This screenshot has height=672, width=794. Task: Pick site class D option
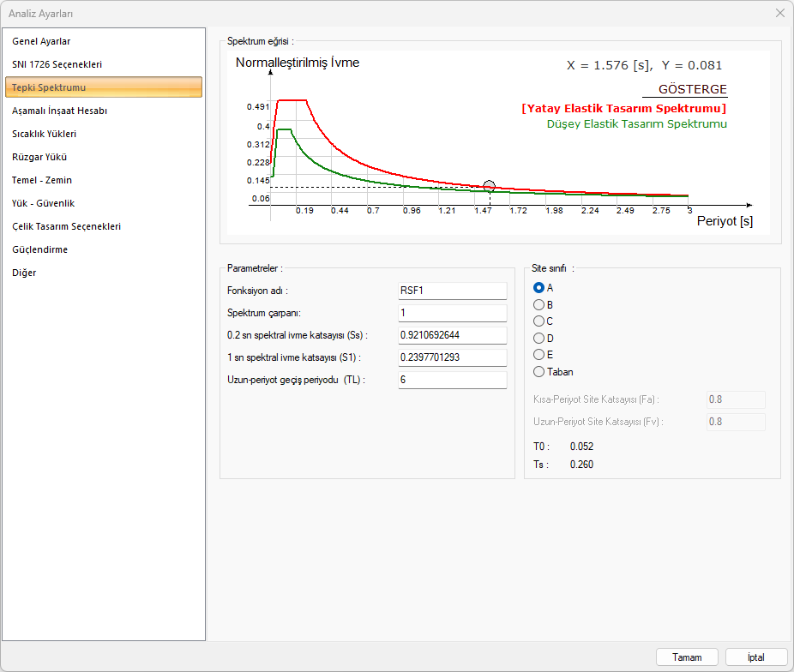[x=539, y=339]
